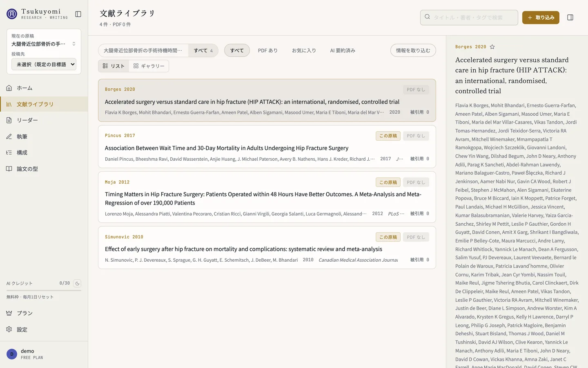Viewport: 588px width, 368px height.
Task: Click 情報を取り込む button
Action: (413, 51)
